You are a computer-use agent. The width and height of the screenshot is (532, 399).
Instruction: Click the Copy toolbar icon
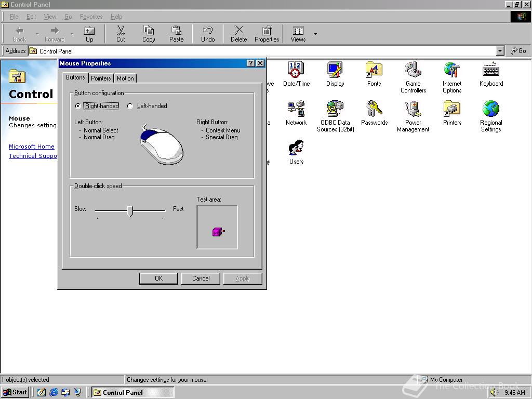[148, 34]
